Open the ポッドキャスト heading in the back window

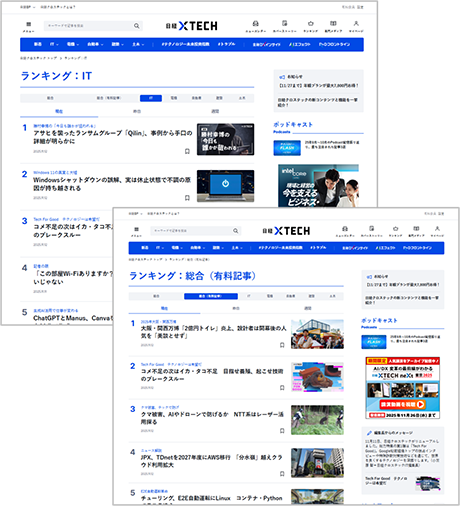293,125
